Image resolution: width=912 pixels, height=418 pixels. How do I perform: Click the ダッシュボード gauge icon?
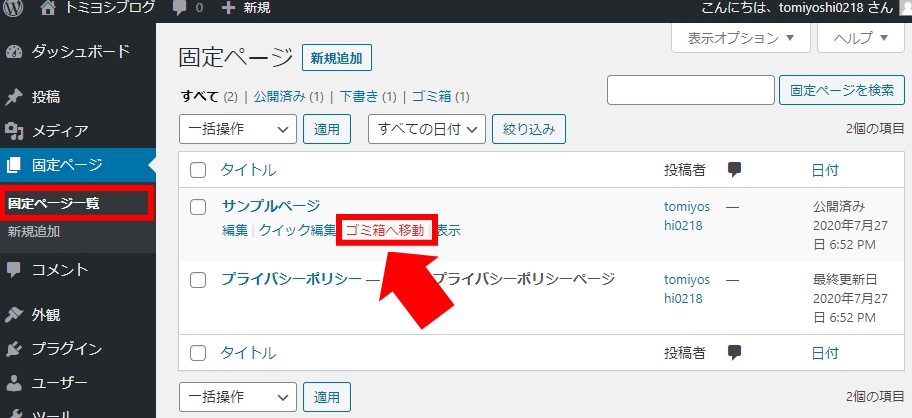(x=14, y=52)
